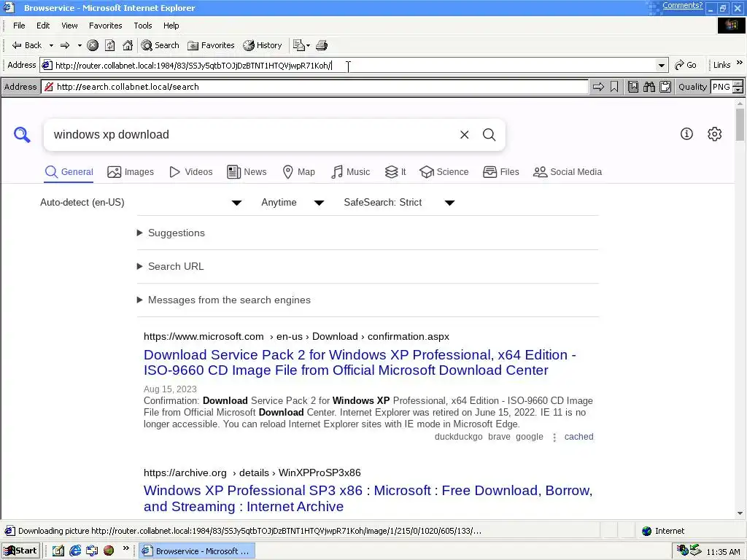Image resolution: width=747 pixels, height=560 pixels.
Task: Increase Quality with the up stepper arrow
Action: point(738,84)
